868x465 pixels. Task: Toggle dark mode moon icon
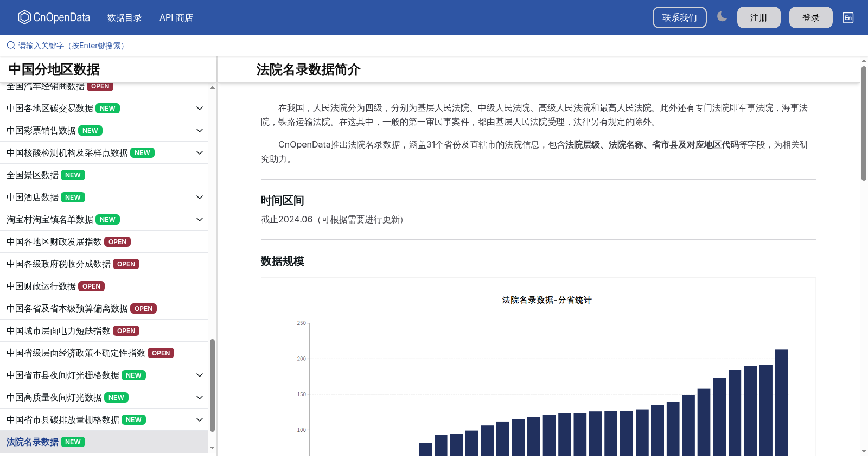pos(722,17)
